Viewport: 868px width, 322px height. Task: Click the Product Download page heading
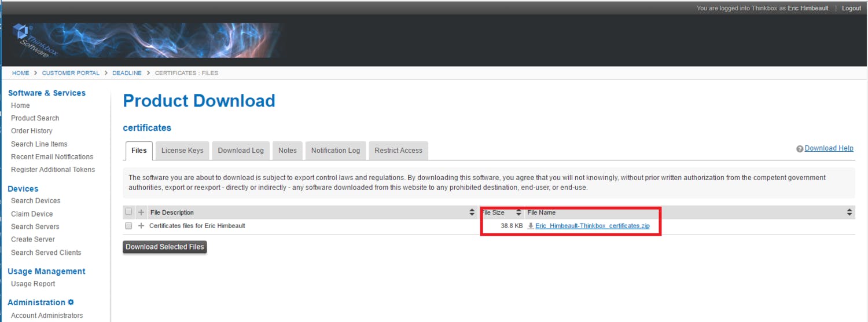point(199,101)
